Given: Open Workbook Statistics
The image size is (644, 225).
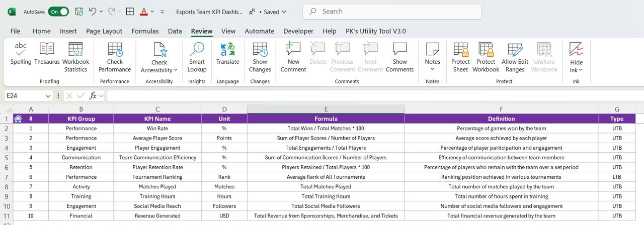Looking at the screenshot, I should click(x=76, y=57).
